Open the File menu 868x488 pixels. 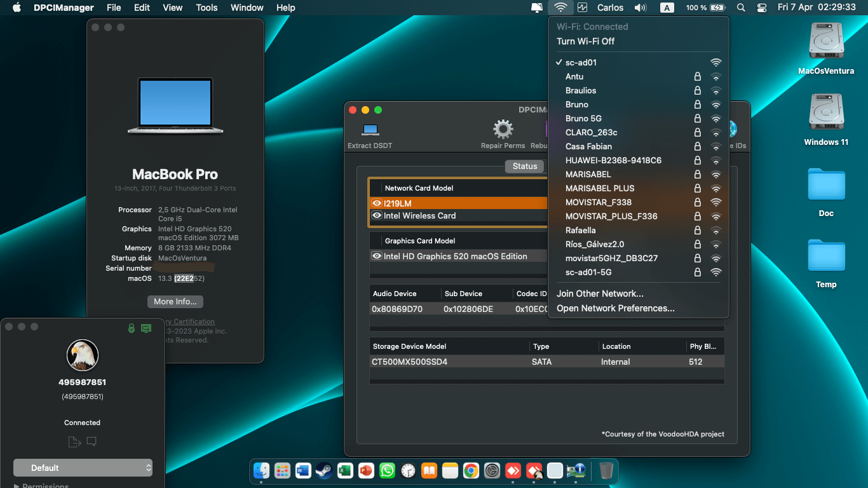coord(114,8)
